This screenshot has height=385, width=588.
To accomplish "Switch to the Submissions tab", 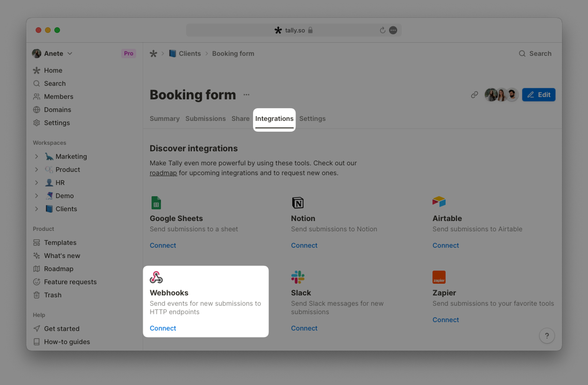I will coord(205,118).
